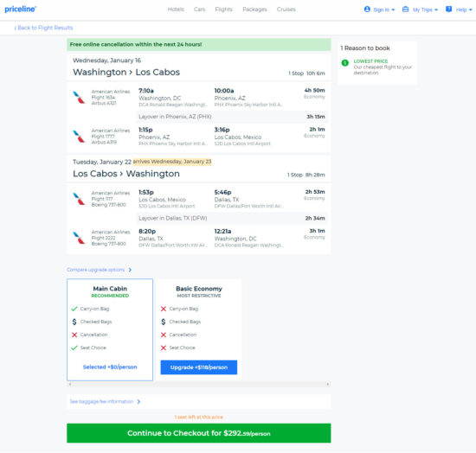The width and height of the screenshot is (476, 453).
Task: Click the horizontal fare options scrollbar track
Action: click(x=199, y=384)
